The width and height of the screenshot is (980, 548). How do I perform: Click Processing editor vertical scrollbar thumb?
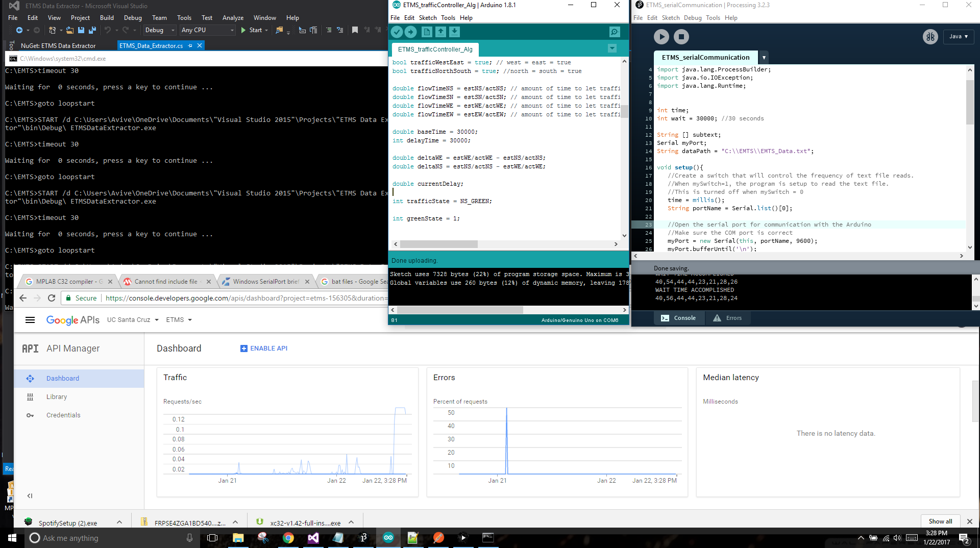(970, 102)
